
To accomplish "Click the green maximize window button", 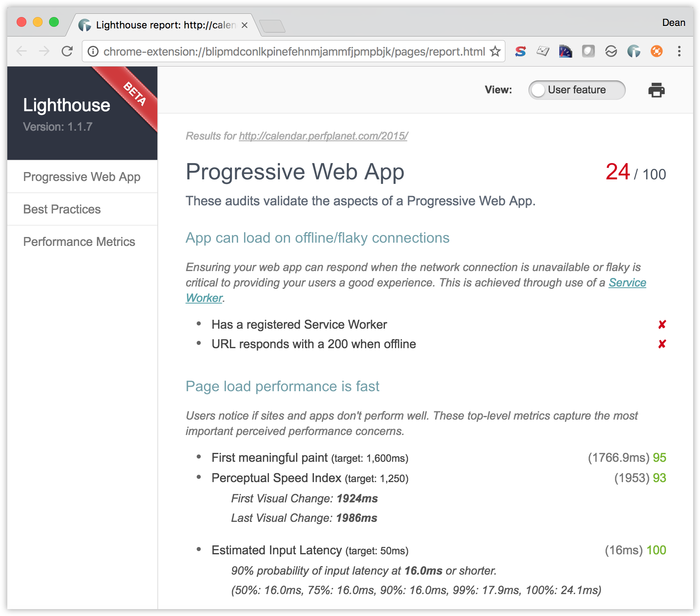I will pyautogui.click(x=54, y=22).
